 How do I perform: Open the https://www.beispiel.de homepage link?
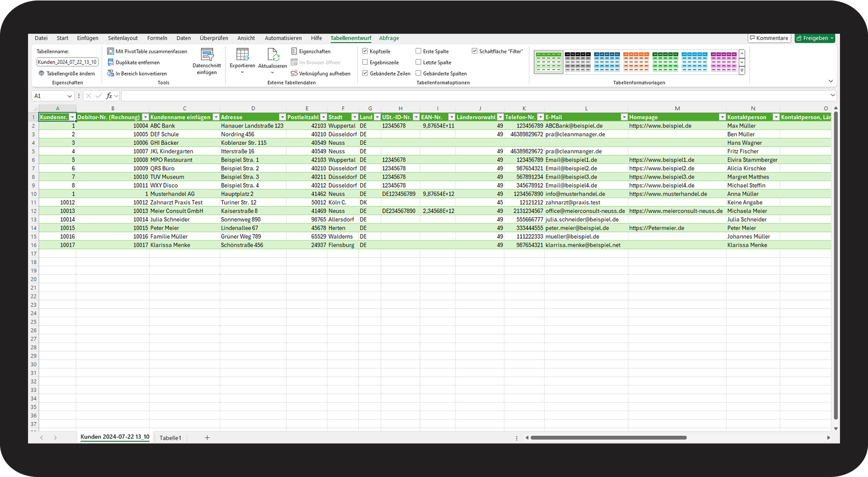pyautogui.click(x=660, y=126)
